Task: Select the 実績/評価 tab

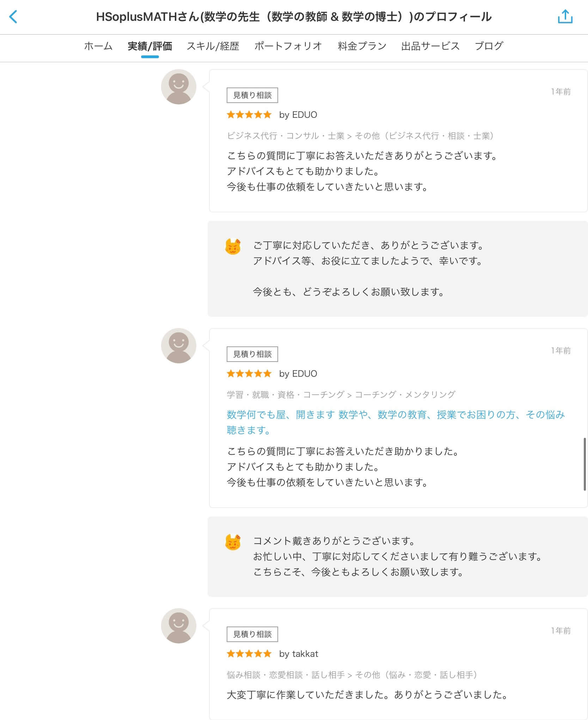Action: 150,46
